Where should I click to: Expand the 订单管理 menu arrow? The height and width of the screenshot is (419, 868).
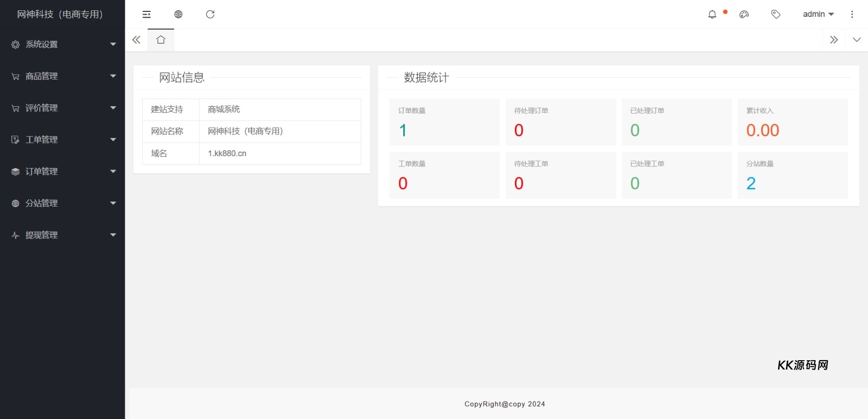113,171
